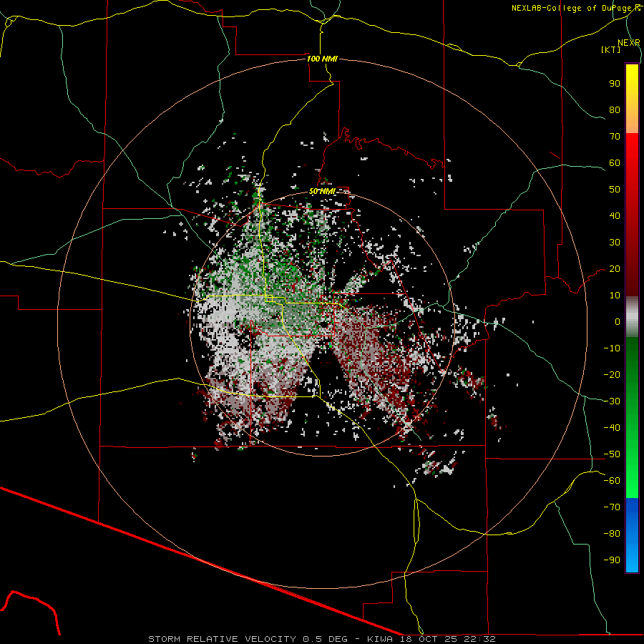Click the positive 30 value on the velocity scale
Screen dimensions: 644x644
(x=615, y=243)
